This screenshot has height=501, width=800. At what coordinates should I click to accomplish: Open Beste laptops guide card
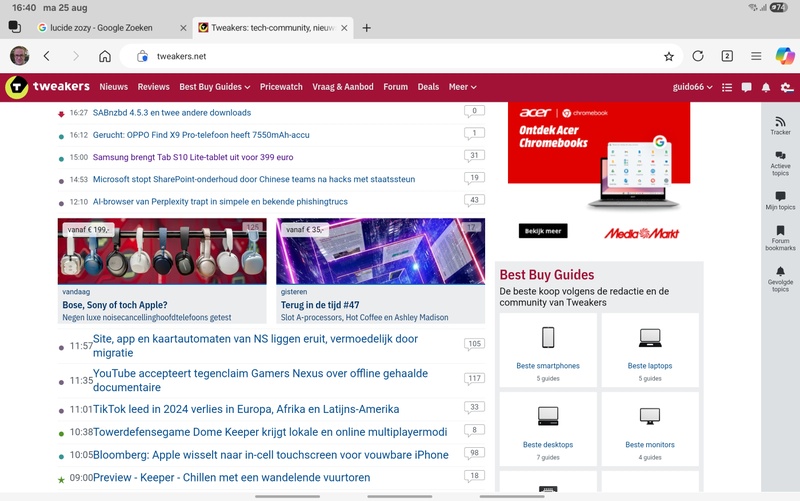(650, 350)
